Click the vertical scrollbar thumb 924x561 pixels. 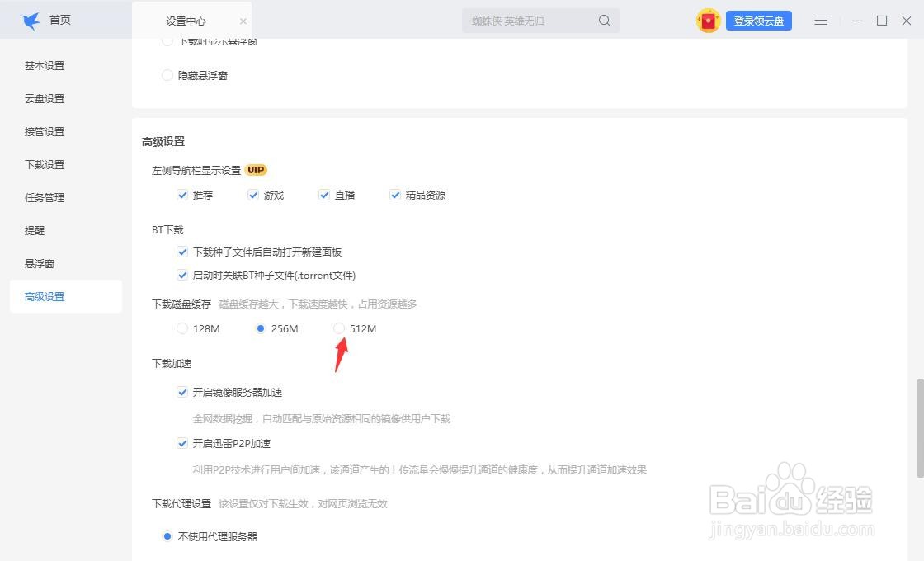[920, 428]
